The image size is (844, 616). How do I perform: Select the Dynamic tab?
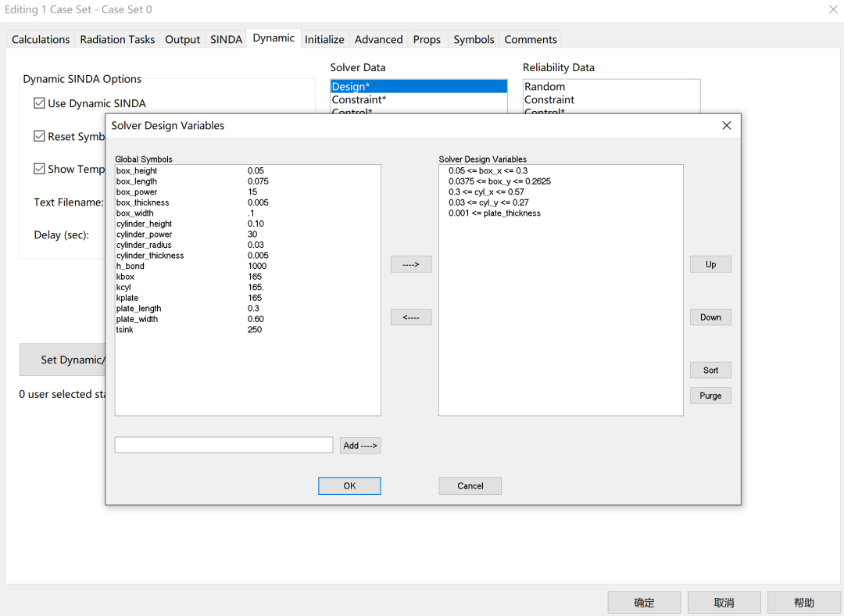(274, 38)
